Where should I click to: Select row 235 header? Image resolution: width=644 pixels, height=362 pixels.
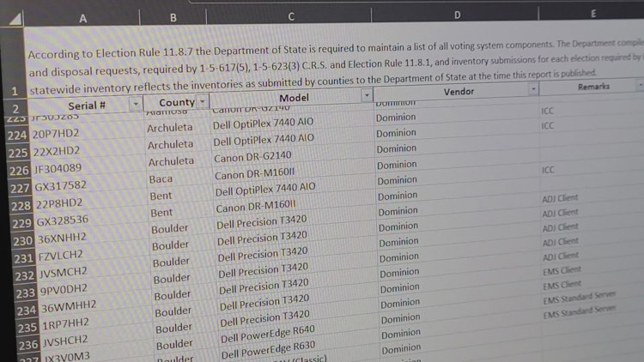[x=27, y=328]
